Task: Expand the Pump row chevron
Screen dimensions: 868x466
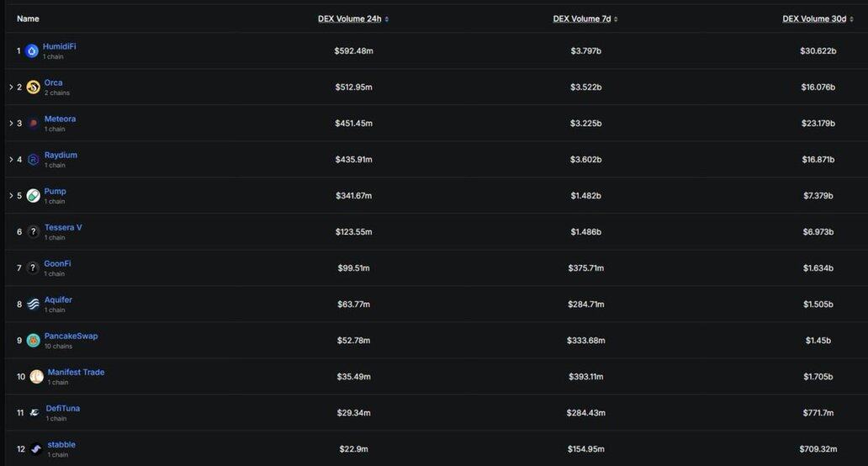Action: click(x=11, y=196)
